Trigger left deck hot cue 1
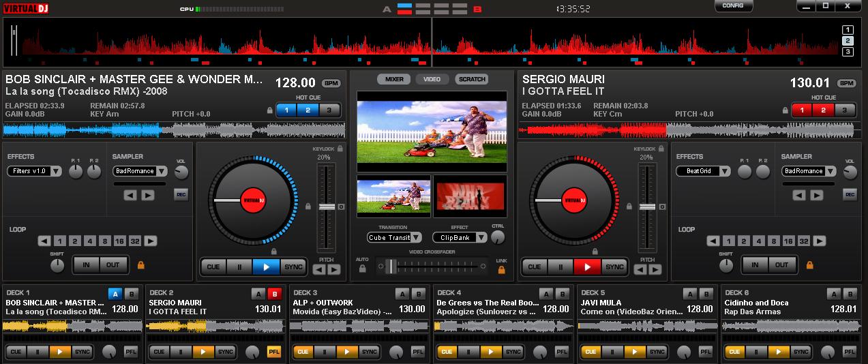Viewport: 868px width, 364px height. tap(287, 110)
